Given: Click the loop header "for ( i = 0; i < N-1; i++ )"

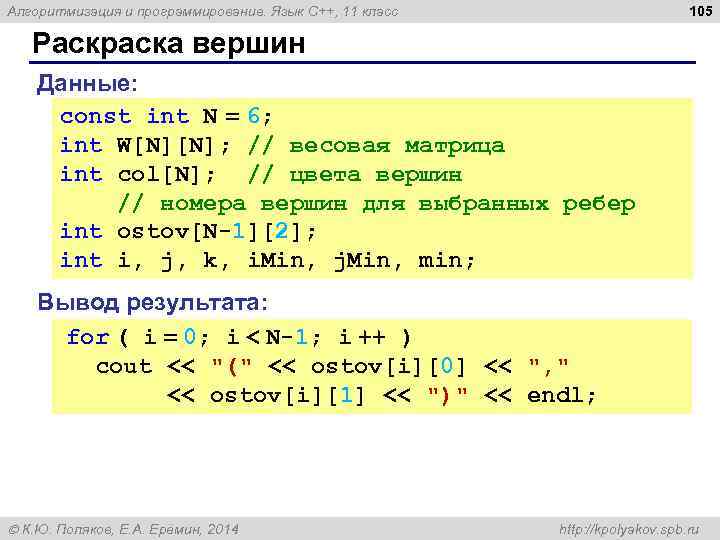Looking at the screenshot, I should tap(239, 337).
